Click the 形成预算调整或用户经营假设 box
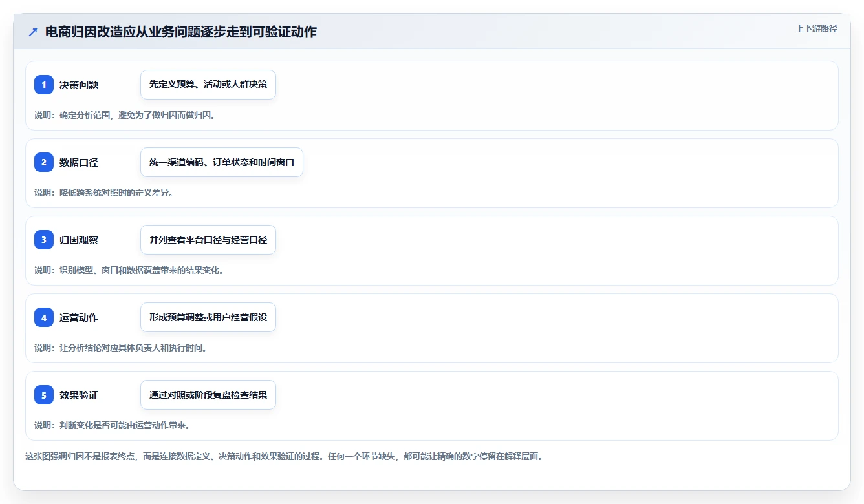Screen dimensions: 864x504 pos(208,317)
